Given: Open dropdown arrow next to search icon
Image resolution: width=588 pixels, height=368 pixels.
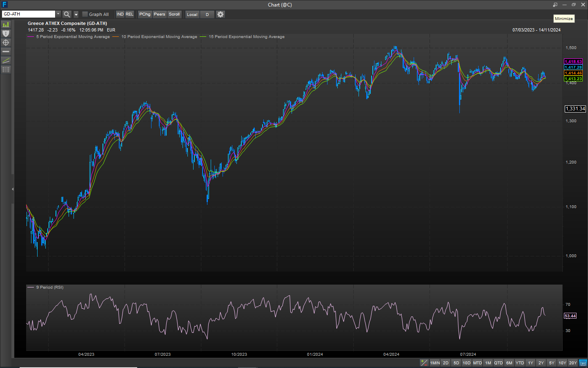Looking at the screenshot, I should coord(76,14).
